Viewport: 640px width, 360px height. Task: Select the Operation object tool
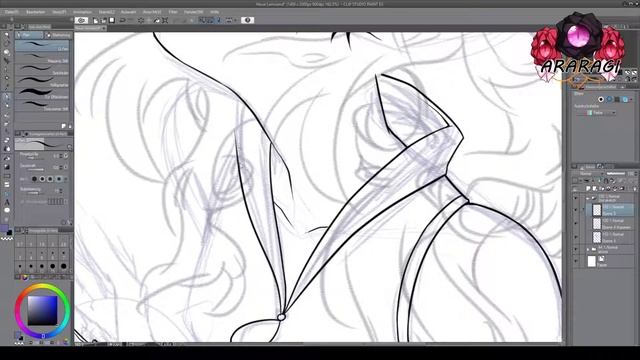[x=7, y=52]
